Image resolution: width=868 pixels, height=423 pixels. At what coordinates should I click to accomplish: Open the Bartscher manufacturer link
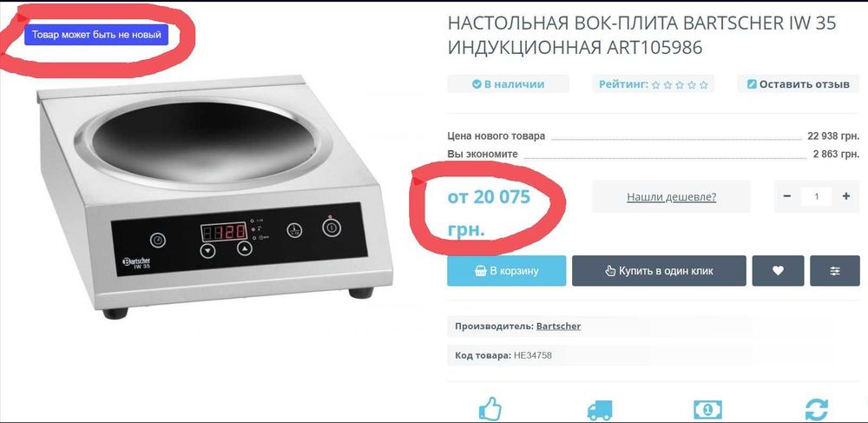tap(558, 326)
